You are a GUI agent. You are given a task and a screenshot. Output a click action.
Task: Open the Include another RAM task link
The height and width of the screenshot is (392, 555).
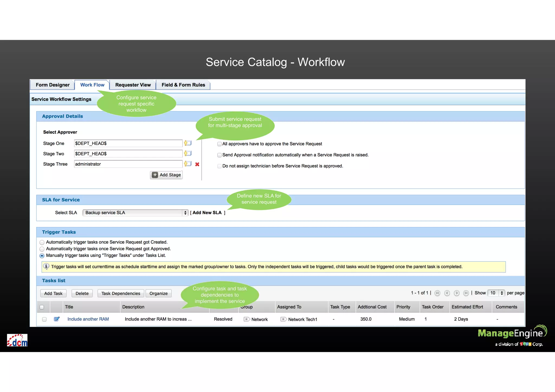tap(88, 319)
